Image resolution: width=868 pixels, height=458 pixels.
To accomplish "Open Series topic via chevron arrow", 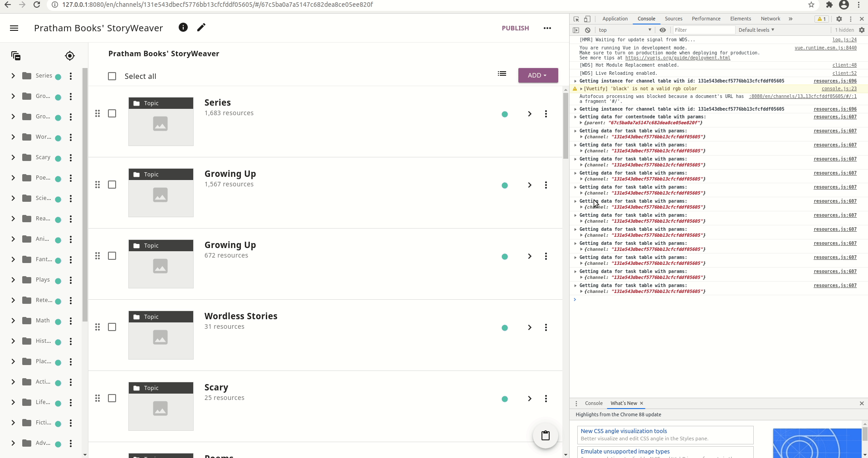I will pos(529,114).
